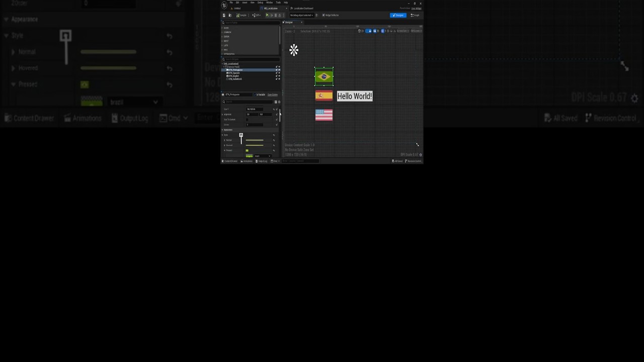The height and width of the screenshot is (362, 644).
Task: Click the User Widget parent class link
Action: [416, 9]
